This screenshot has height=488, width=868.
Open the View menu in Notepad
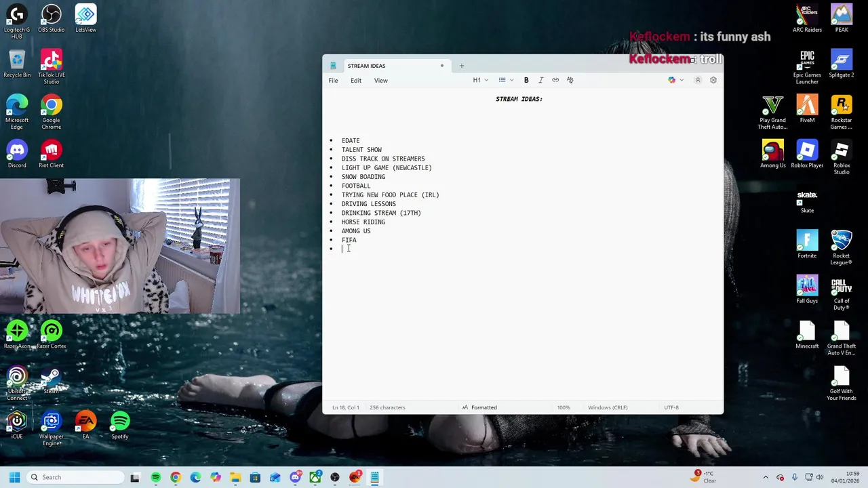381,81
